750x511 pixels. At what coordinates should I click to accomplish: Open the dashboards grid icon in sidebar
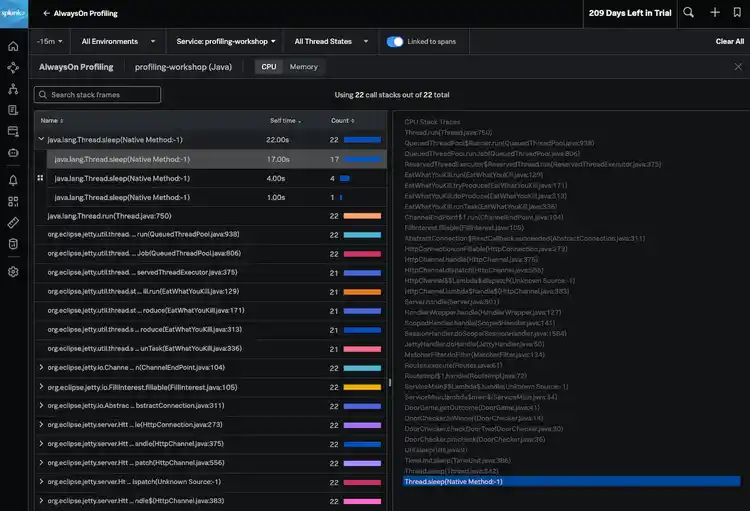(x=13, y=201)
